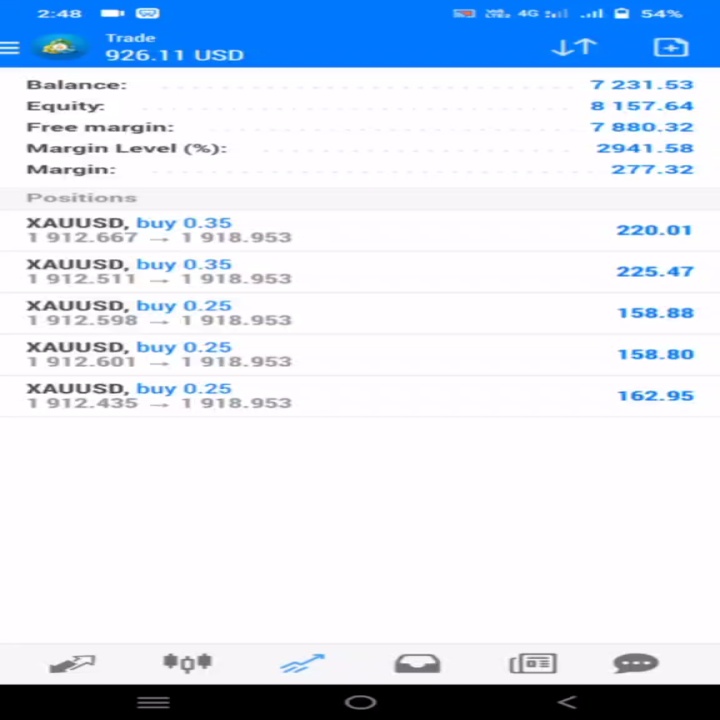Create a new order icon
The width and height of the screenshot is (720, 720).
pyautogui.click(x=671, y=47)
